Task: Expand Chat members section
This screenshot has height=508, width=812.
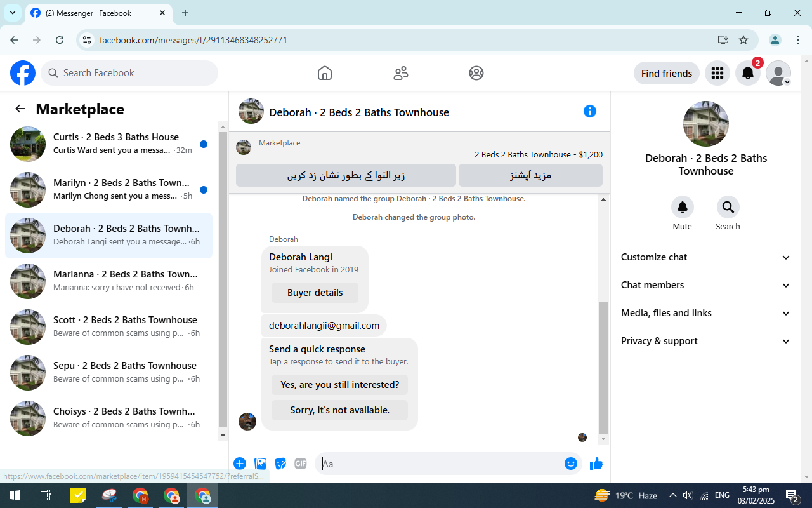Action: click(x=705, y=285)
